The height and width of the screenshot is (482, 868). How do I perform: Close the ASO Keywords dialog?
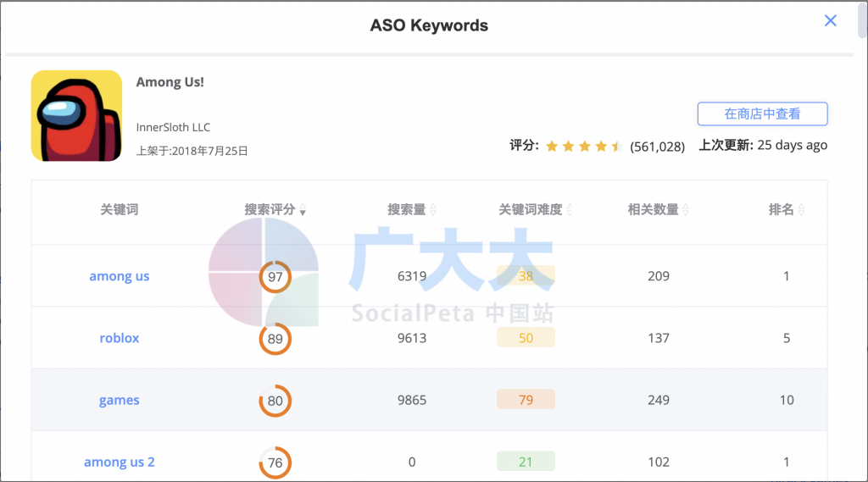point(830,21)
